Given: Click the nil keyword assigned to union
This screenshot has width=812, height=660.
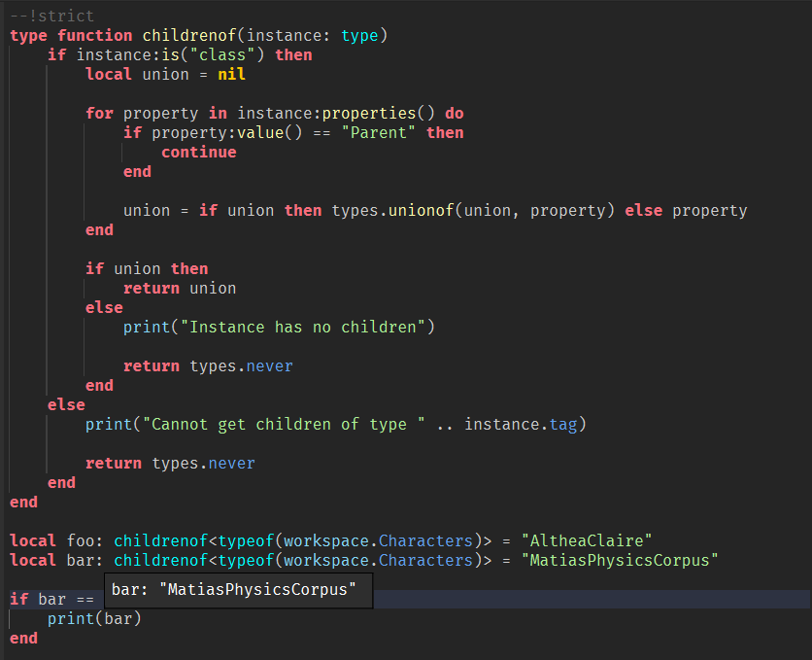Looking at the screenshot, I should [x=230, y=74].
